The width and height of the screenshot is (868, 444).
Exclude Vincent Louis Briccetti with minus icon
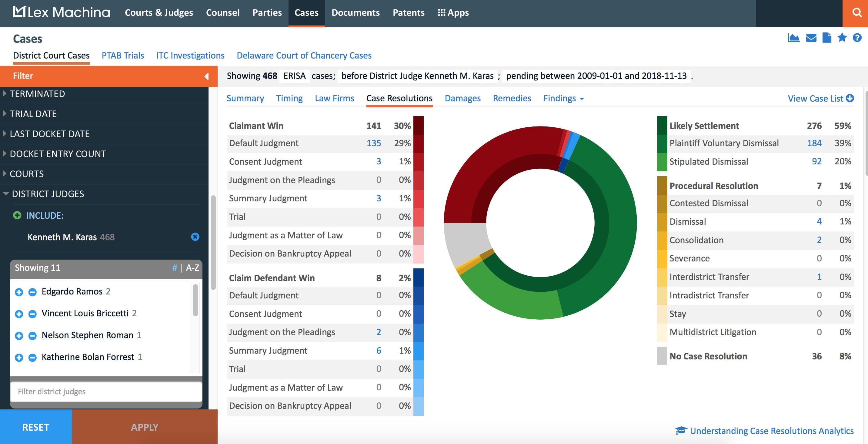(32, 314)
